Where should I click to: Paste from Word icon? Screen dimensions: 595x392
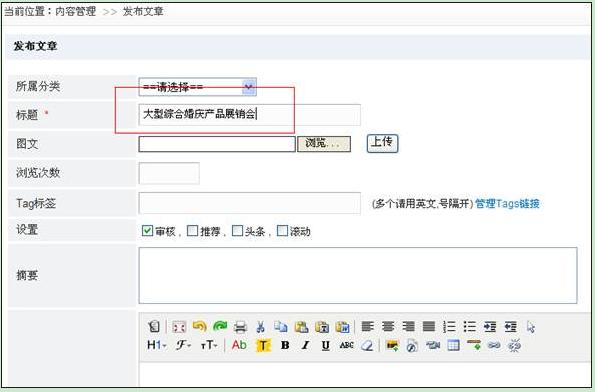click(x=342, y=327)
